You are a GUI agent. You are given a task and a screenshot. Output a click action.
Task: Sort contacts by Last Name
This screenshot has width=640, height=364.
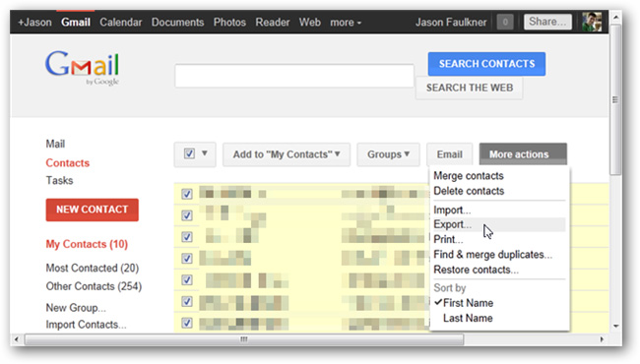(468, 318)
